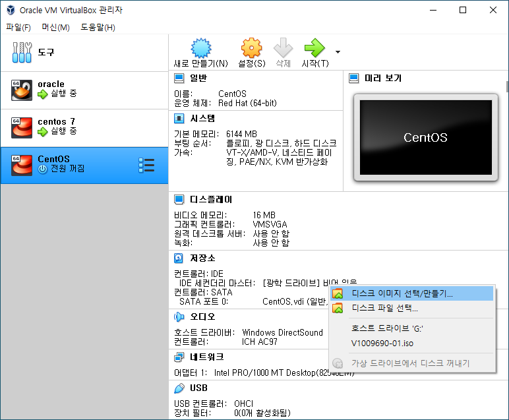The height and width of the screenshot is (420, 509).
Task: Select the CentOS powered-off machine
Action: (84, 165)
